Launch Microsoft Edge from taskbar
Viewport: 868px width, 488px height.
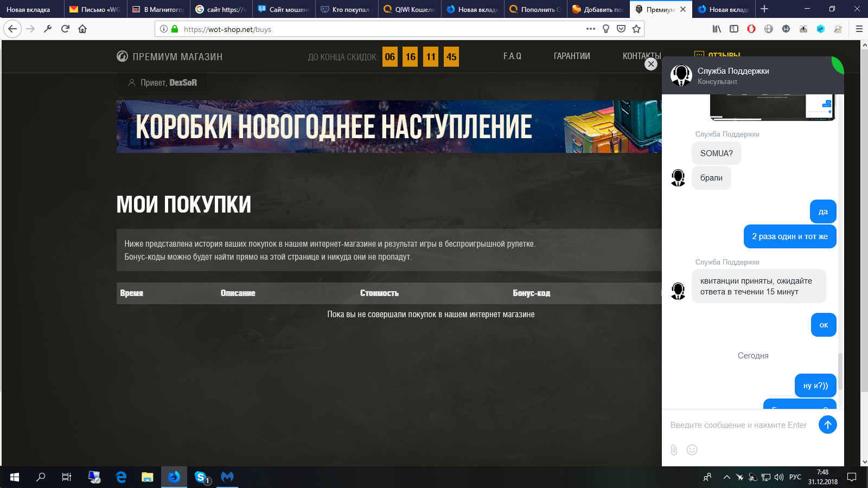coord(121,477)
